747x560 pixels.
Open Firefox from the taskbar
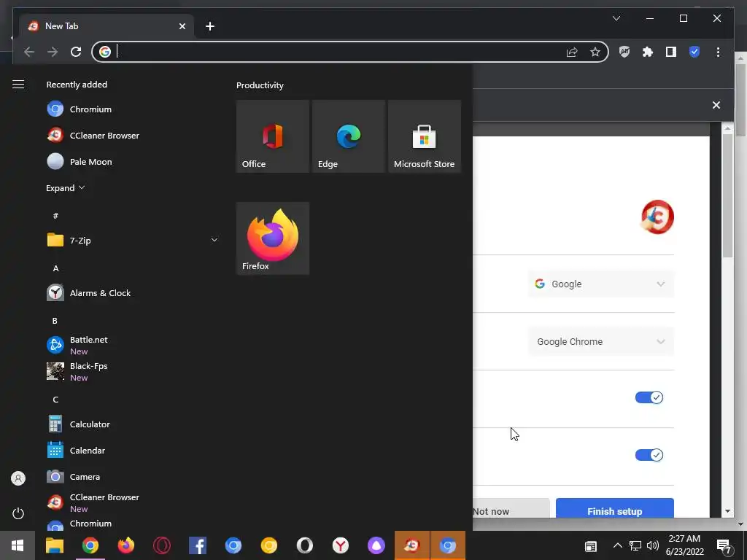pyautogui.click(x=125, y=545)
